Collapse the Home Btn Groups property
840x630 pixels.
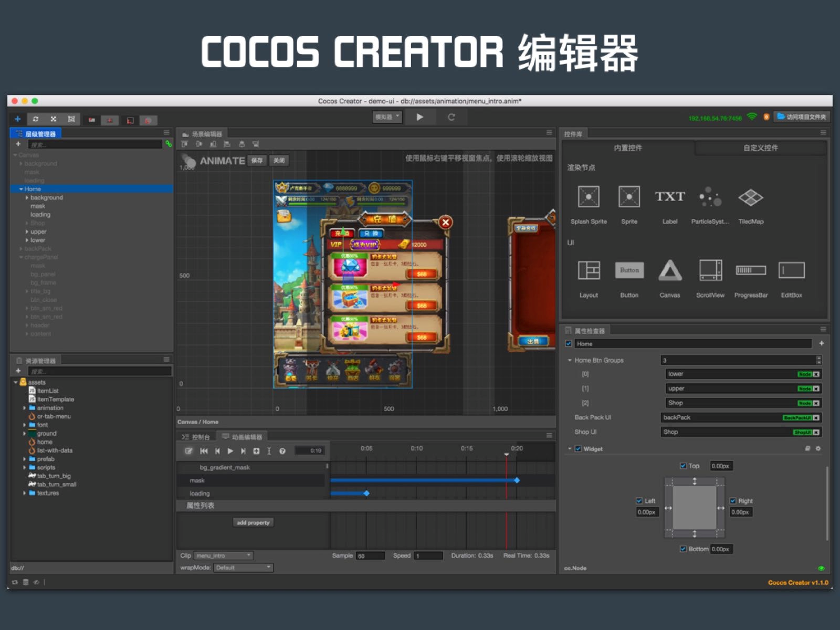pyautogui.click(x=570, y=360)
